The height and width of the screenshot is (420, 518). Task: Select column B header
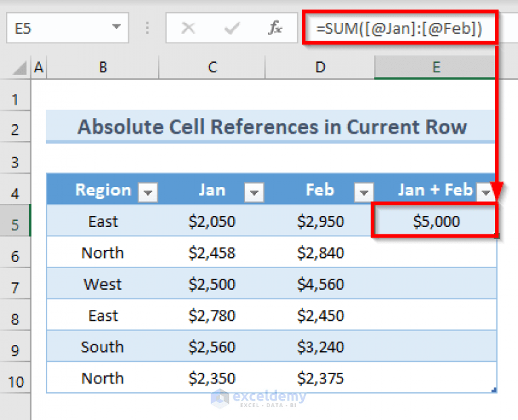click(103, 68)
